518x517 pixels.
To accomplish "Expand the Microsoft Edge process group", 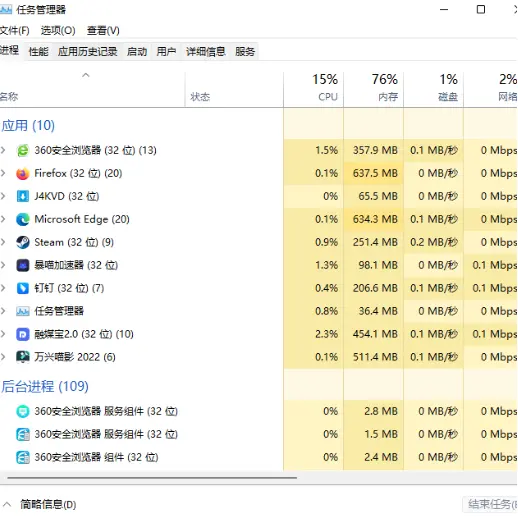I will (x=3, y=219).
